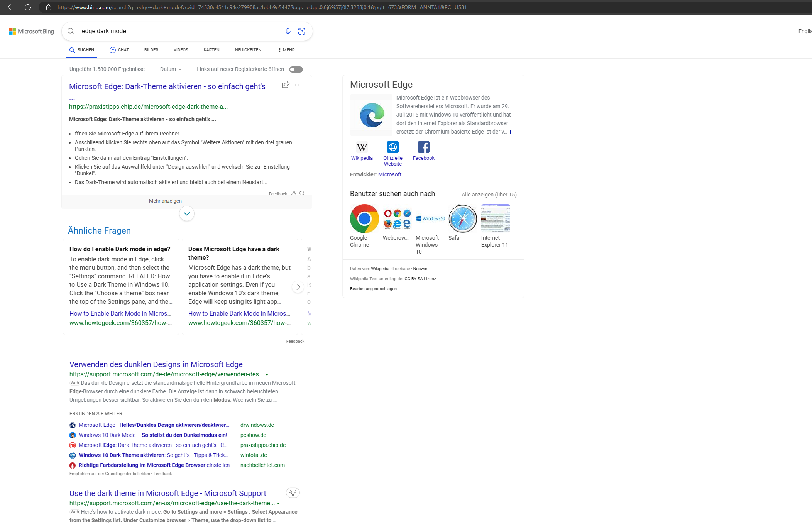Click into the Bing search box
The height and width of the screenshot is (528, 812).
178,31
